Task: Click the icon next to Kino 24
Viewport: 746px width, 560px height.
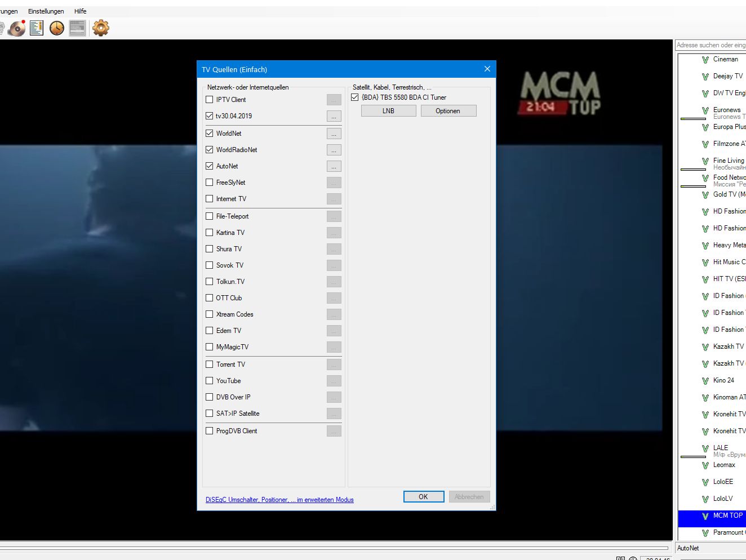Action: [705, 381]
